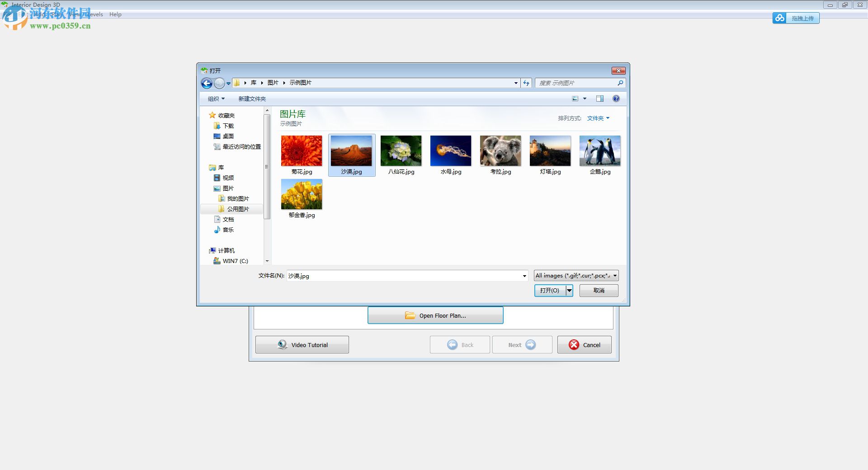This screenshot has width=868, height=470.
Task: Click the 打开(O) button
Action: [550, 291]
